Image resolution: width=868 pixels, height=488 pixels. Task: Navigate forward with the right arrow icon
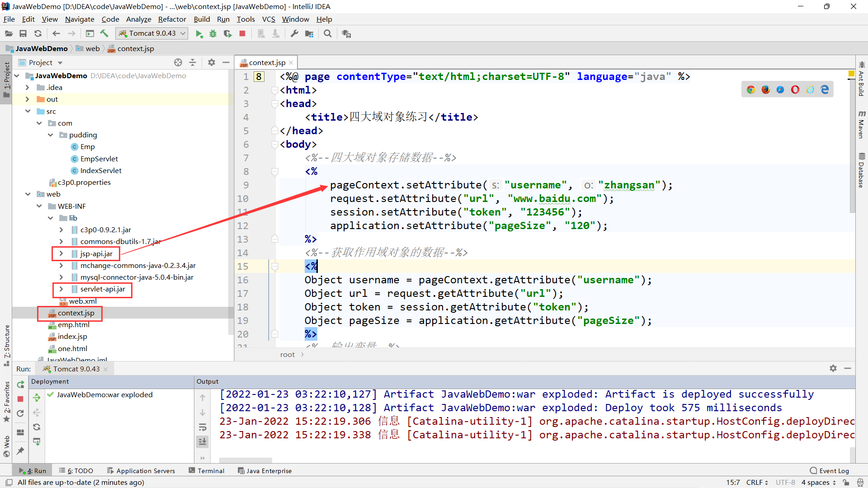click(x=71, y=33)
